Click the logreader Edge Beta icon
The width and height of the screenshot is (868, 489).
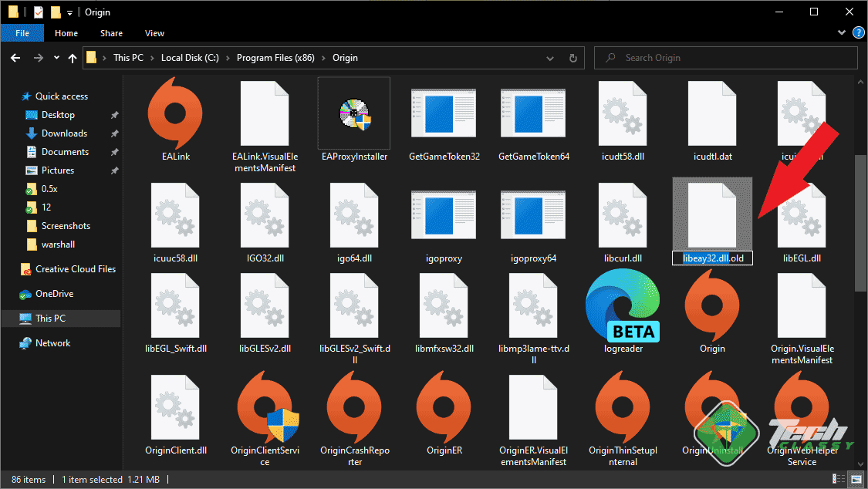pos(623,307)
